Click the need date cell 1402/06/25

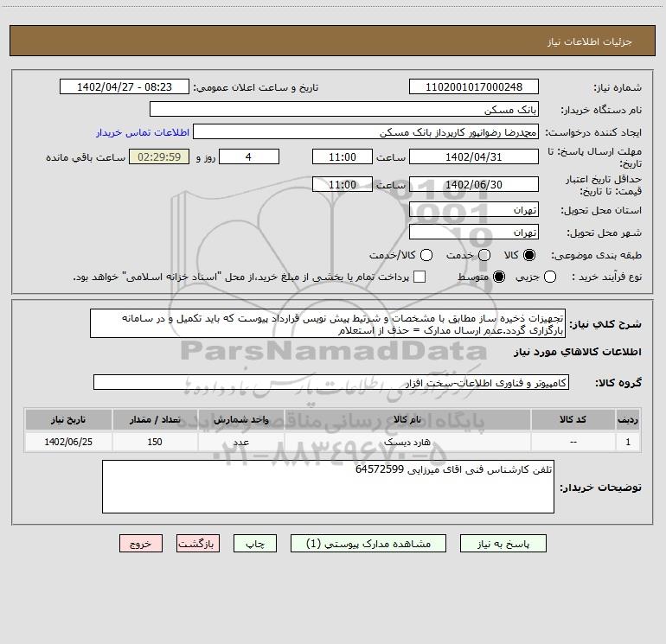tap(68, 442)
